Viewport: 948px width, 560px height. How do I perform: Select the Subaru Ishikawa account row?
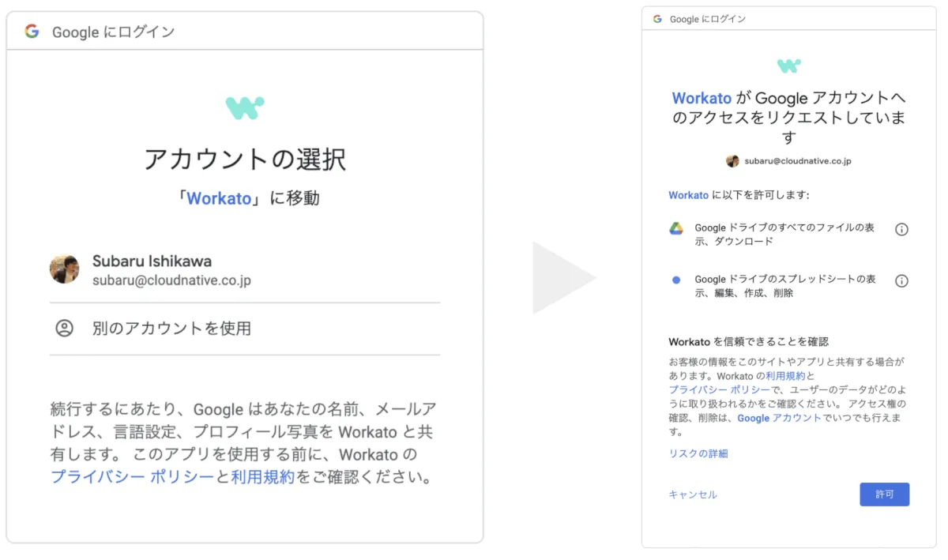[x=245, y=270]
